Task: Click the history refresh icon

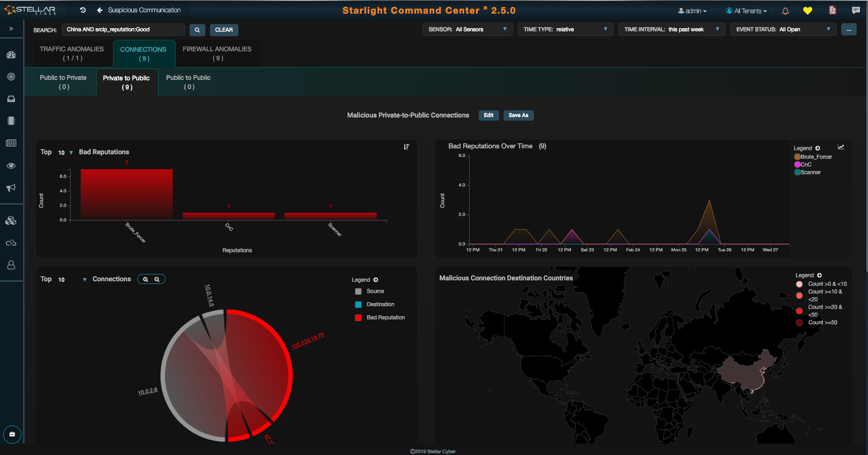Action: (83, 10)
